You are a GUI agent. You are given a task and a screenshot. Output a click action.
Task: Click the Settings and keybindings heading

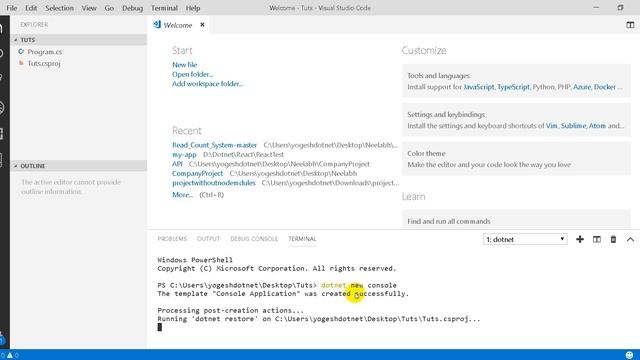[x=446, y=115]
